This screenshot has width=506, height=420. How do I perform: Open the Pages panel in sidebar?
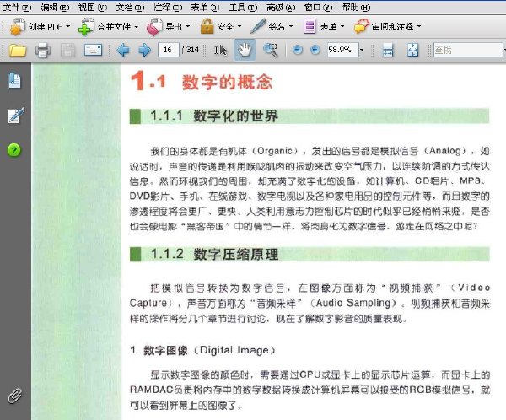tap(15, 81)
